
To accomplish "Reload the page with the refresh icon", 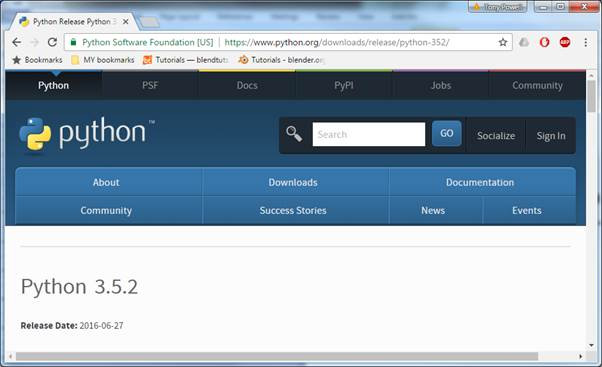I will [x=52, y=42].
